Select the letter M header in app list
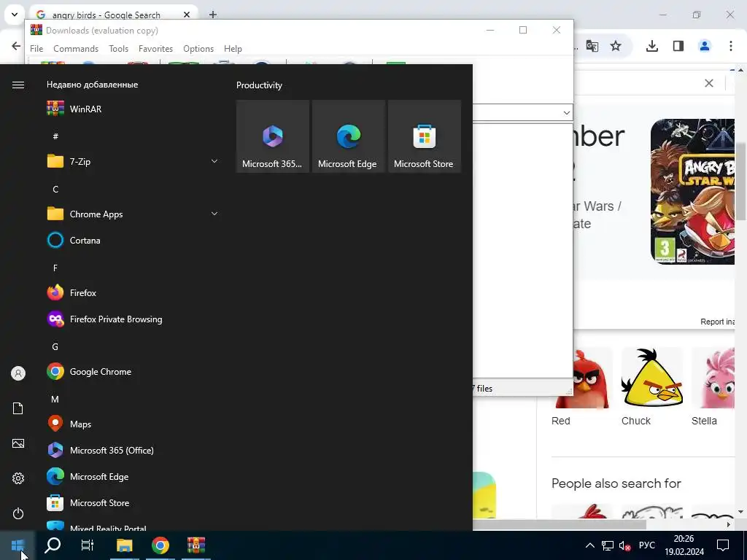 (55, 399)
